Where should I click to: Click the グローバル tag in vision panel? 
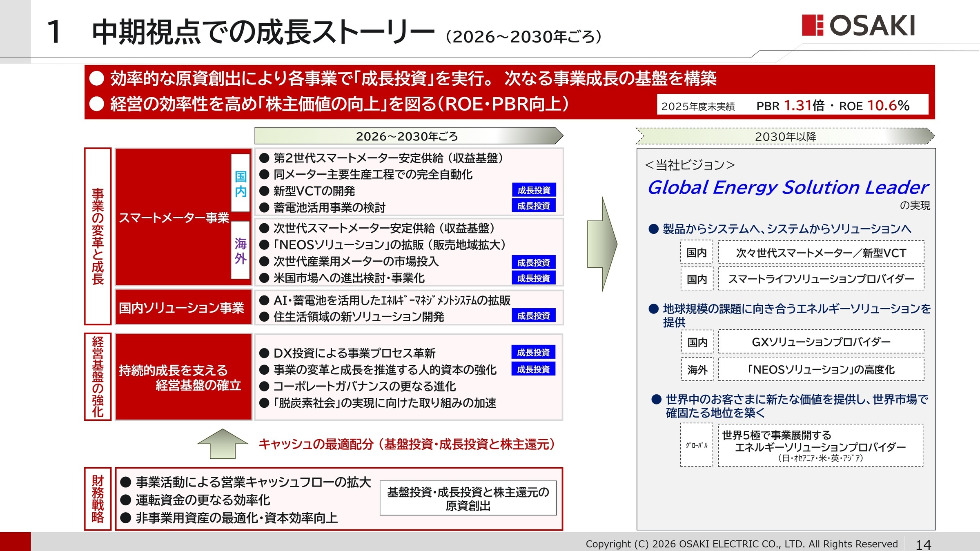coord(697,445)
